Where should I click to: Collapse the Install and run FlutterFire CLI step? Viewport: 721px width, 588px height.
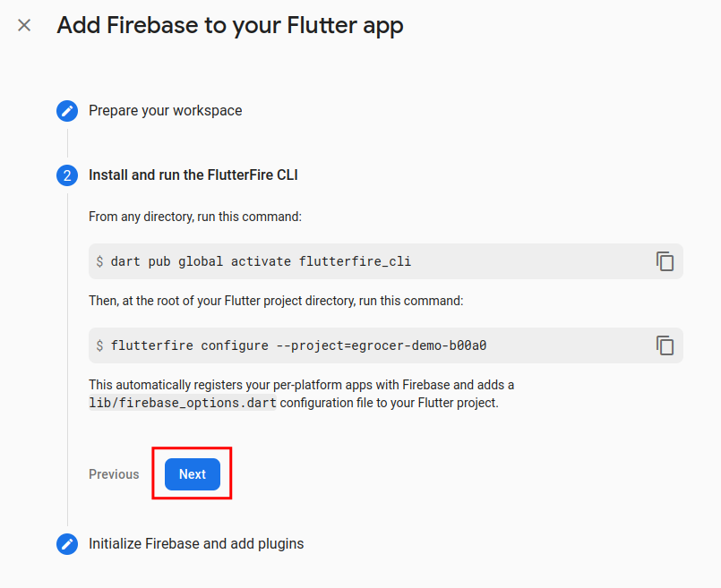point(193,175)
